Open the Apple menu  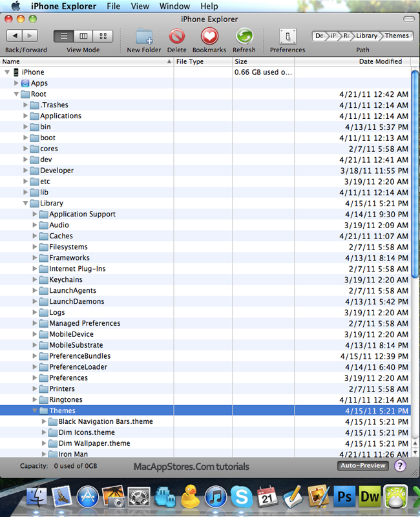pyautogui.click(x=16, y=6)
